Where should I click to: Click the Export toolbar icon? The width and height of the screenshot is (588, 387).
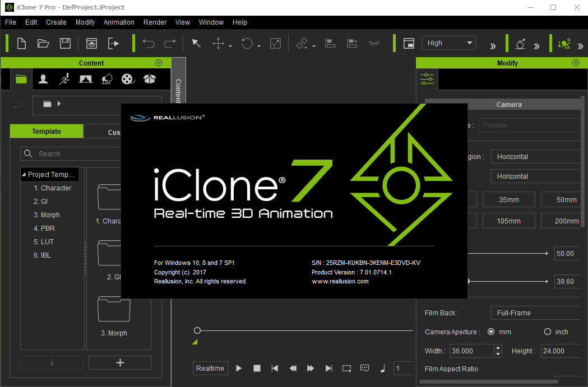click(x=113, y=44)
